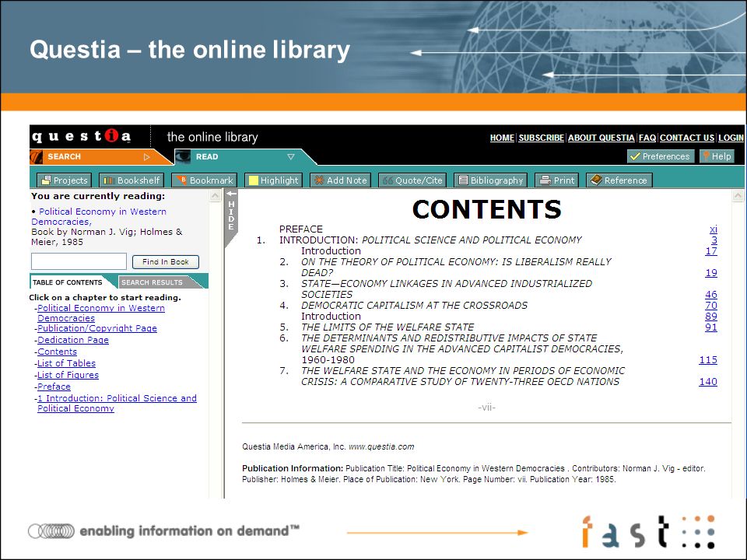The image size is (747, 560).
Task: Select the Highlight tool
Action: coord(273,180)
